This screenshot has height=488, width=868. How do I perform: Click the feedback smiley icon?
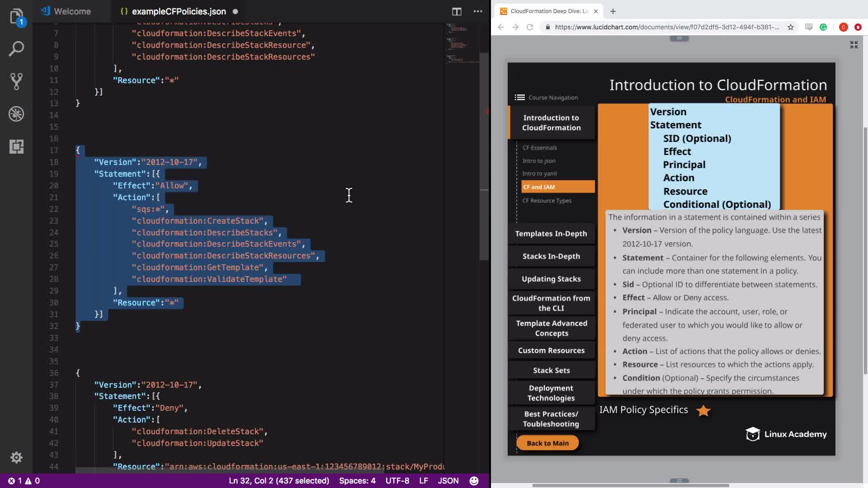click(x=474, y=481)
